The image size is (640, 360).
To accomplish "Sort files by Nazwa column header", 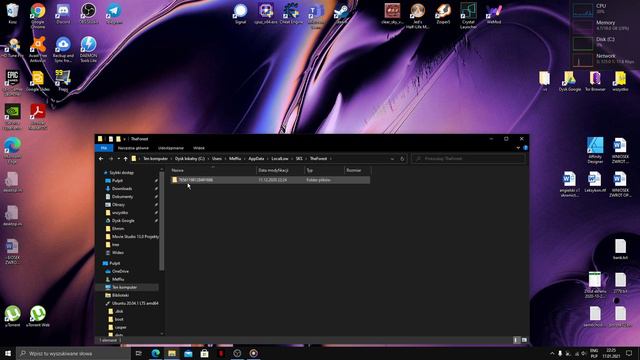I will (x=213, y=170).
